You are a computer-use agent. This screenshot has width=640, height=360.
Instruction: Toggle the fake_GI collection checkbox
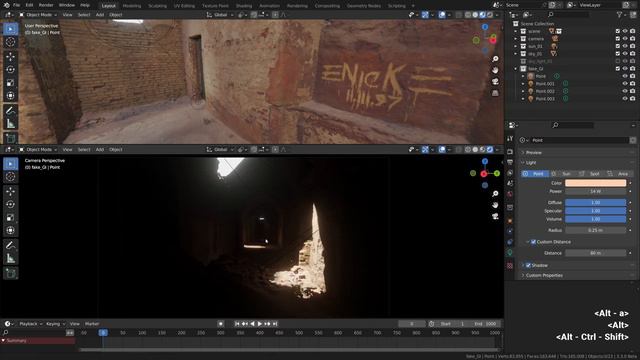pyautogui.click(x=618, y=69)
